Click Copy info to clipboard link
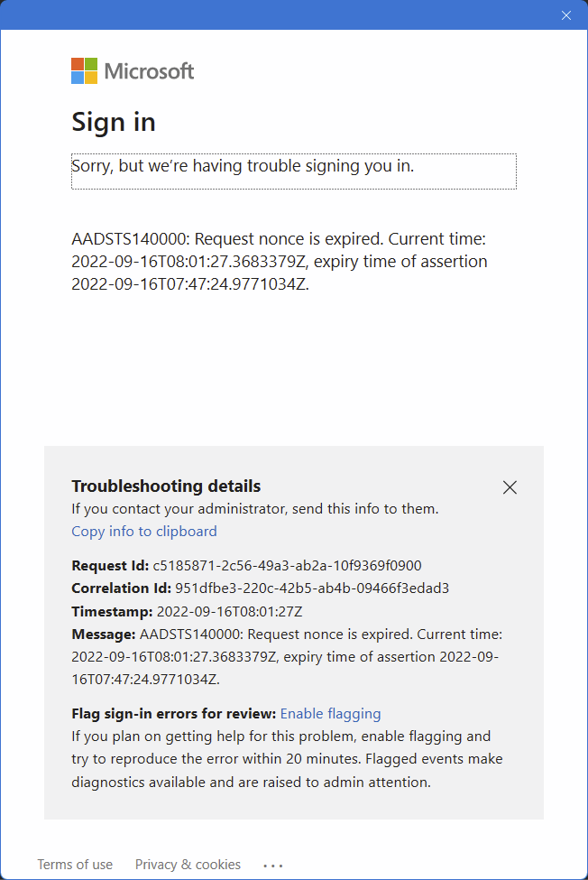This screenshot has height=880, width=588. click(144, 531)
